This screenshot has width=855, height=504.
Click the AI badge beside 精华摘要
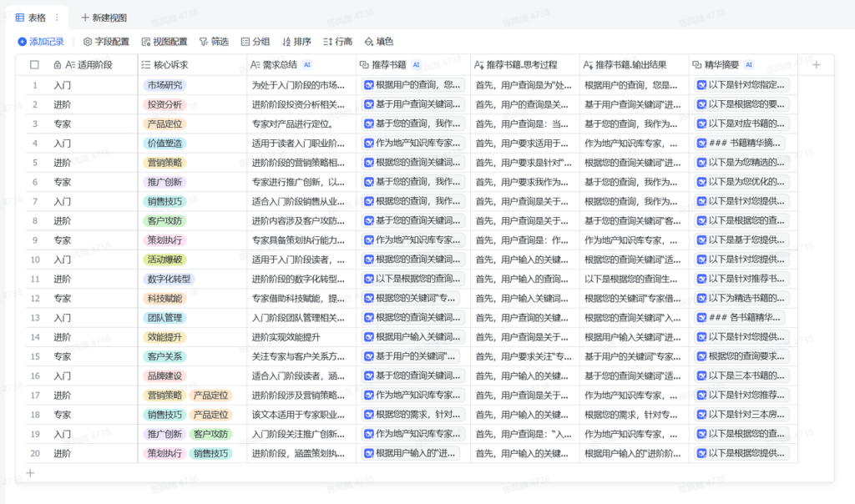tap(749, 65)
